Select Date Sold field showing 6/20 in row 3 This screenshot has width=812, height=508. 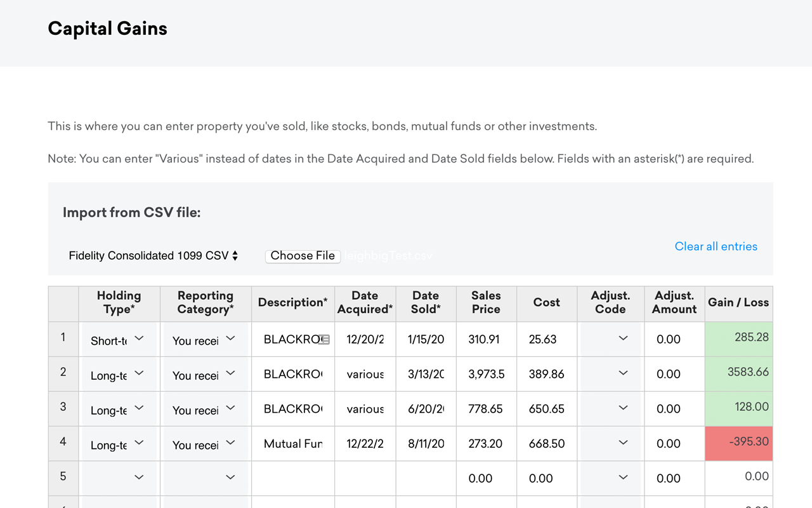click(426, 409)
